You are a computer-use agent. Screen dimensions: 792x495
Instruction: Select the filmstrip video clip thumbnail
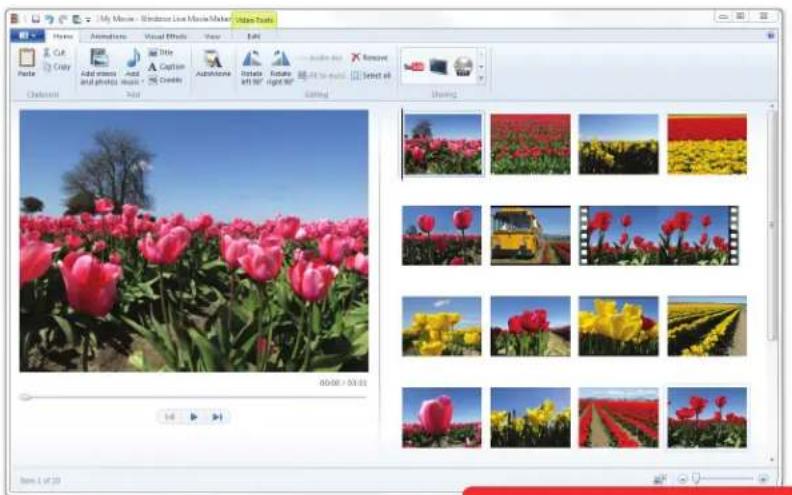tap(659, 235)
